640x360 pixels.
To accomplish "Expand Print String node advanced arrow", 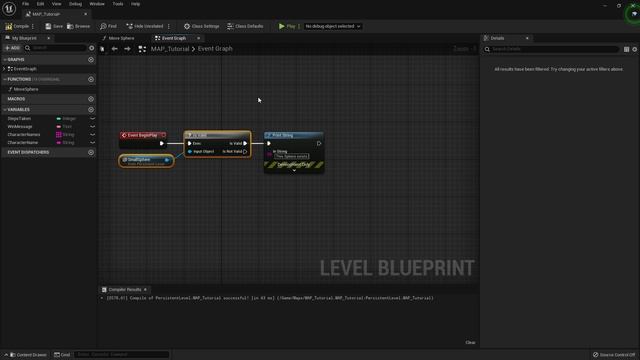I will [x=294, y=170].
